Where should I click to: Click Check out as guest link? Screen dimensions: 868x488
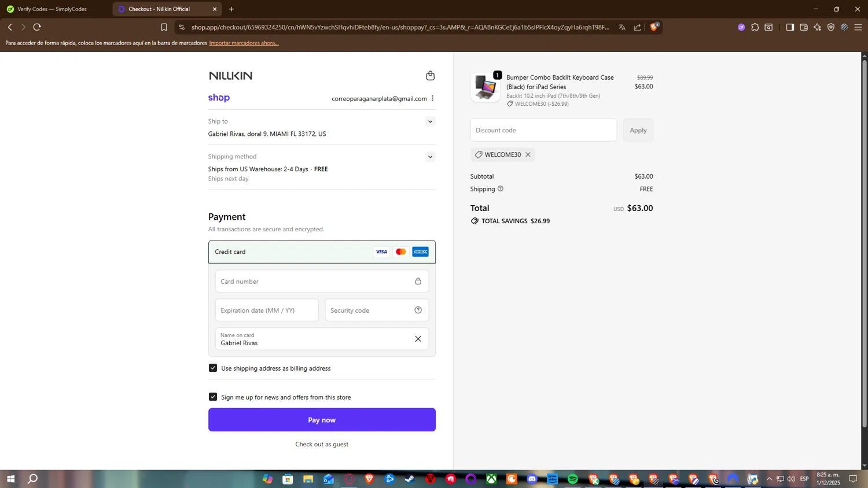click(x=322, y=444)
